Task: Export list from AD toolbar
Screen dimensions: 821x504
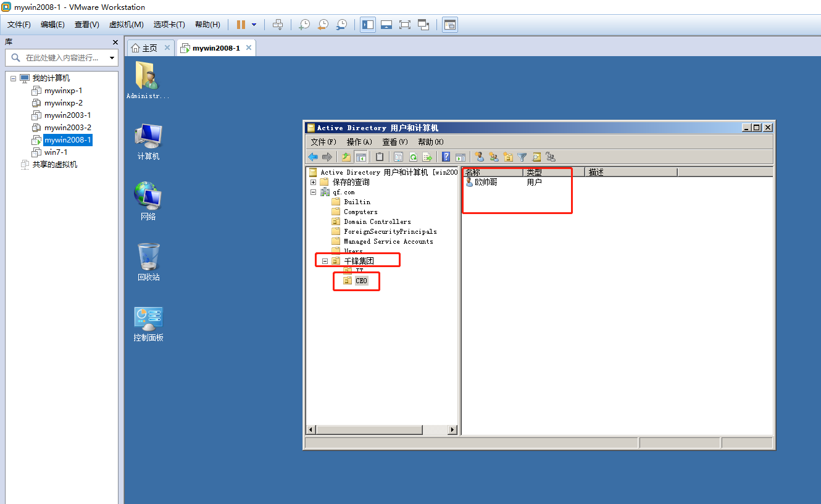Action: pyautogui.click(x=427, y=157)
